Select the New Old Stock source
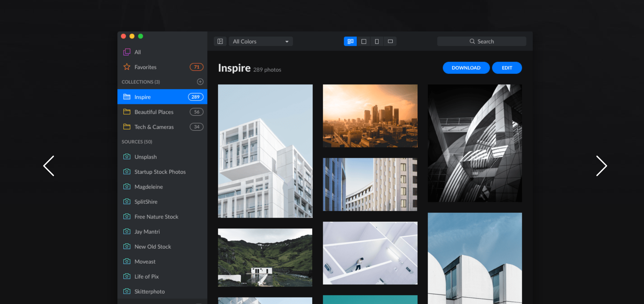Image resolution: width=644 pixels, height=304 pixels. (162, 247)
